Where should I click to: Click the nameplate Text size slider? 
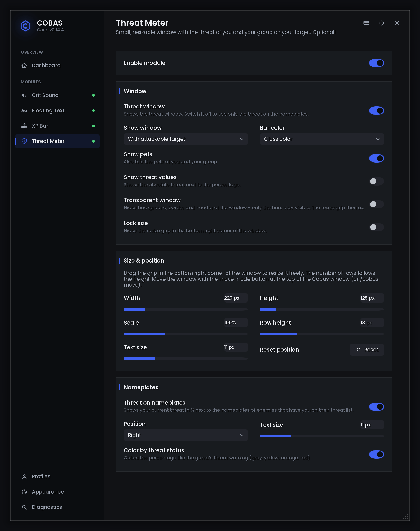click(322, 436)
